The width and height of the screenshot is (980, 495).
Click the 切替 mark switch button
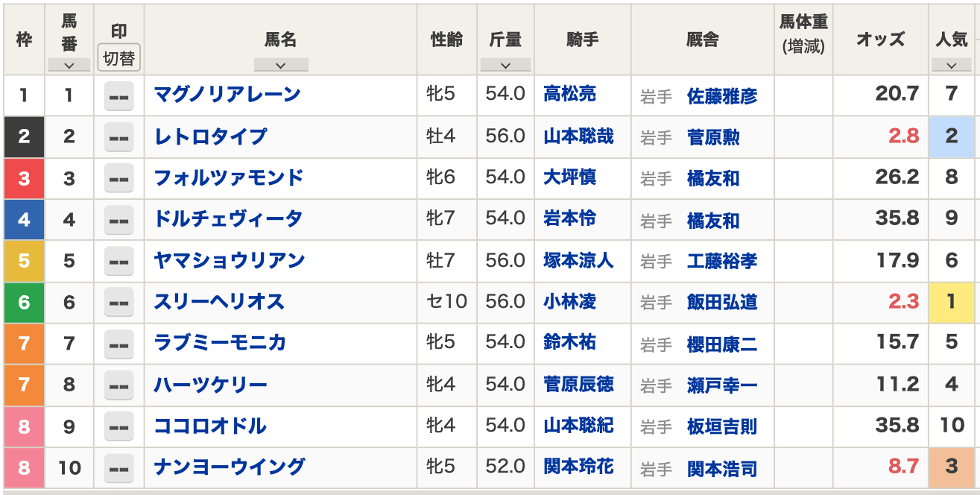119,57
